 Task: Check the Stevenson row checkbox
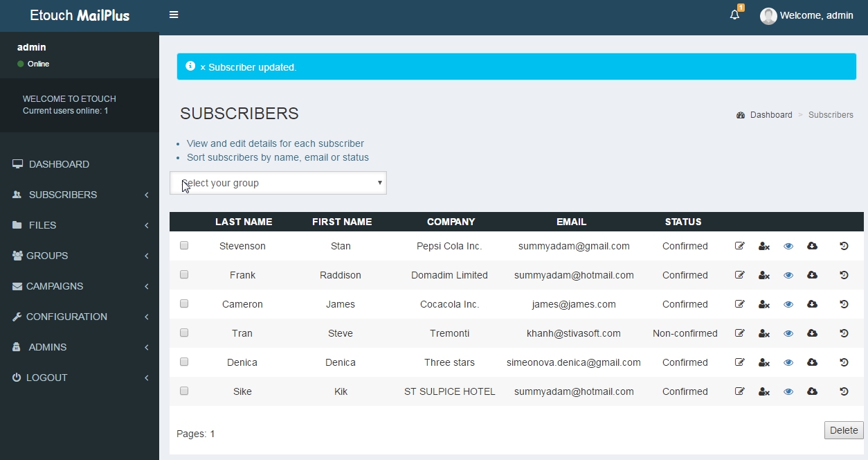tap(184, 245)
